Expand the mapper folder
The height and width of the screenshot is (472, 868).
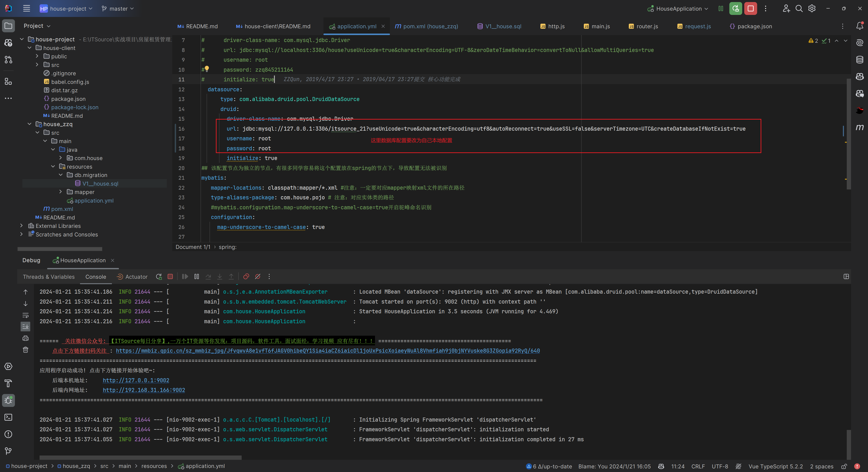[x=61, y=192]
